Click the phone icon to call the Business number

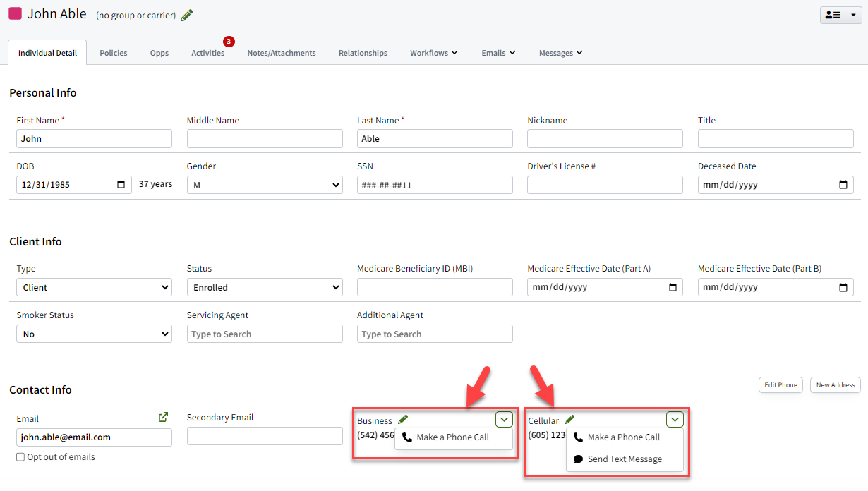tap(407, 438)
